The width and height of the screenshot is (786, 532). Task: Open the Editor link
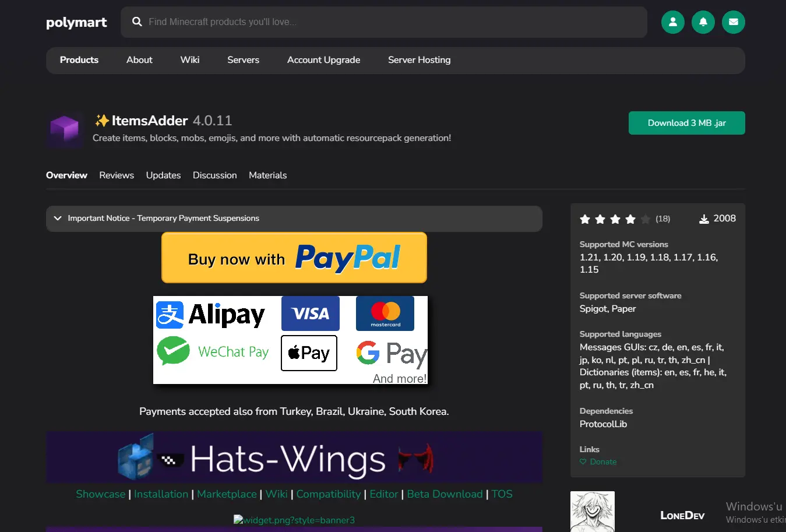coord(384,494)
